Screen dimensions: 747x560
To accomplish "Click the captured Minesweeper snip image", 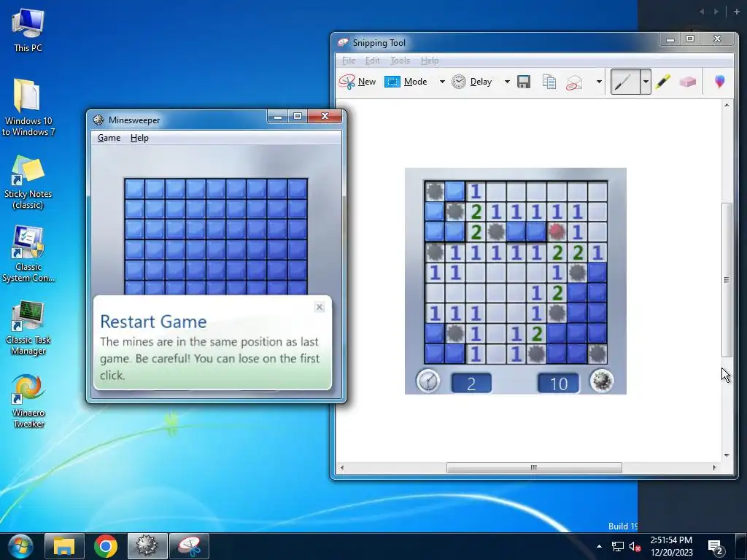I will [x=516, y=281].
